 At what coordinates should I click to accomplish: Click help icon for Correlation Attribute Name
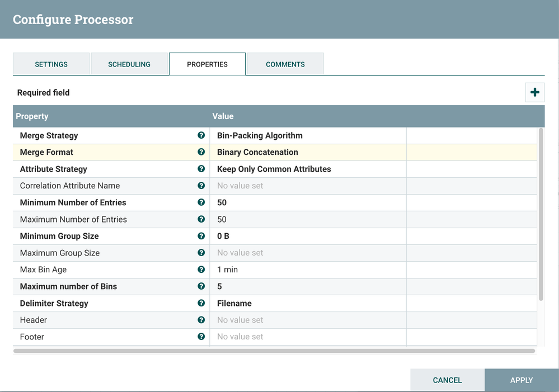point(201,186)
